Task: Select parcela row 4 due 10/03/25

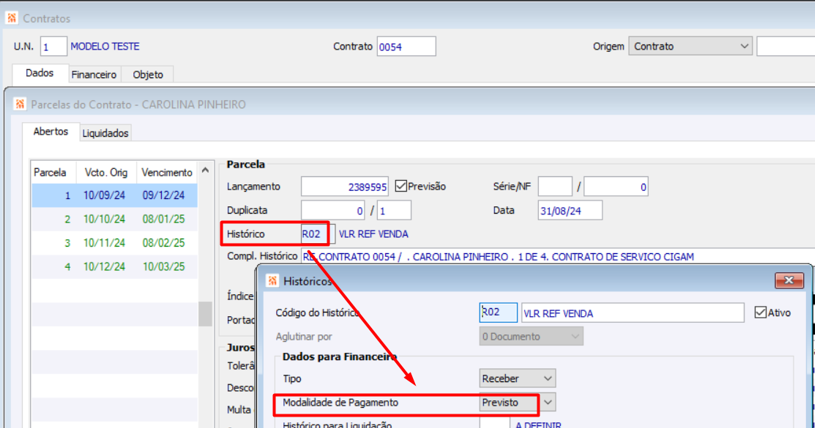Action: click(x=114, y=266)
